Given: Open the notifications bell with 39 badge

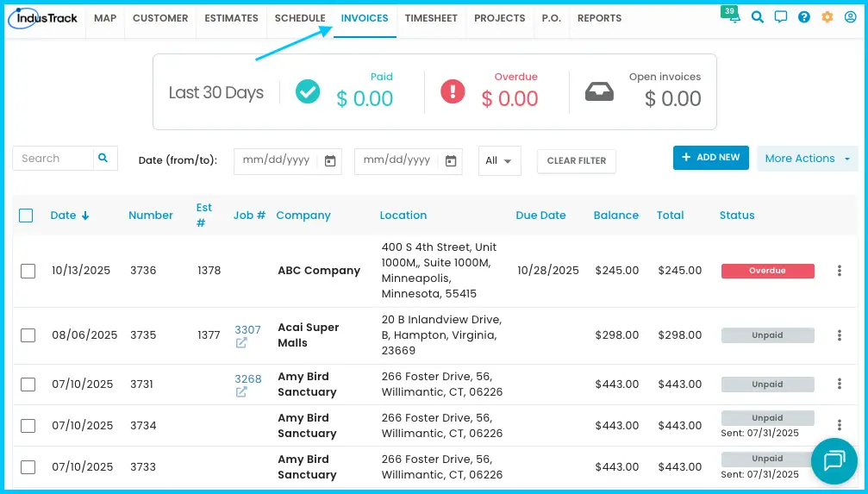Looking at the screenshot, I should pyautogui.click(x=731, y=15).
